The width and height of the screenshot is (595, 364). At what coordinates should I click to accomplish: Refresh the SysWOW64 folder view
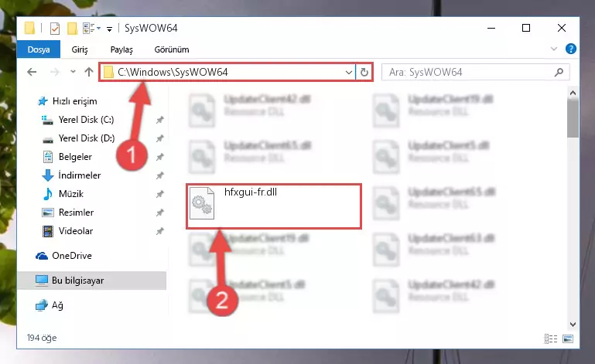pos(364,72)
